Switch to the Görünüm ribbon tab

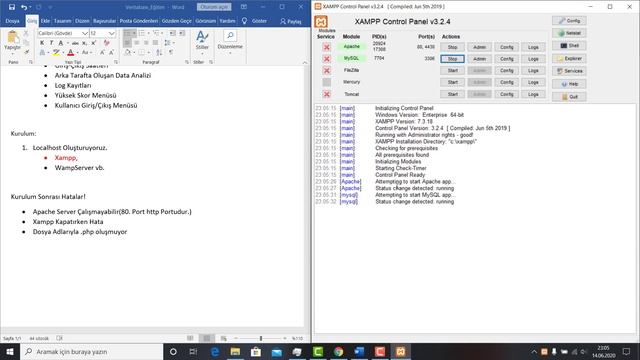[205, 21]
